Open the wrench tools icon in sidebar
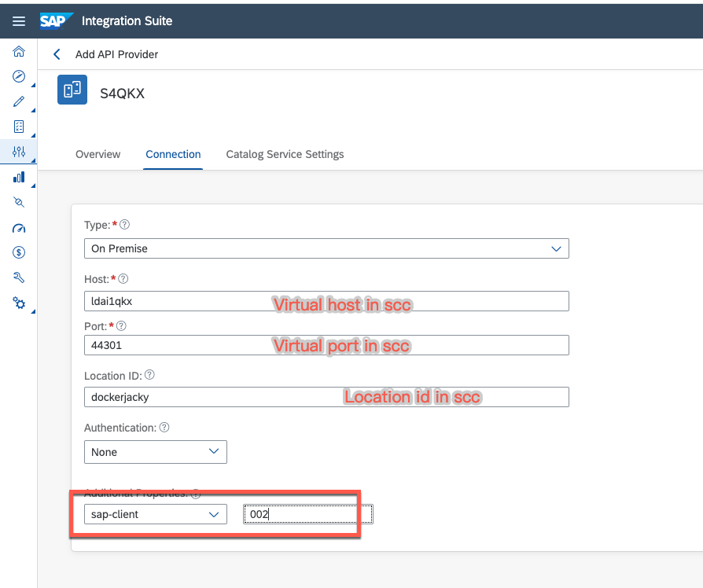Image resolution: width=703 pixels, height=588 pixels. 19,277
